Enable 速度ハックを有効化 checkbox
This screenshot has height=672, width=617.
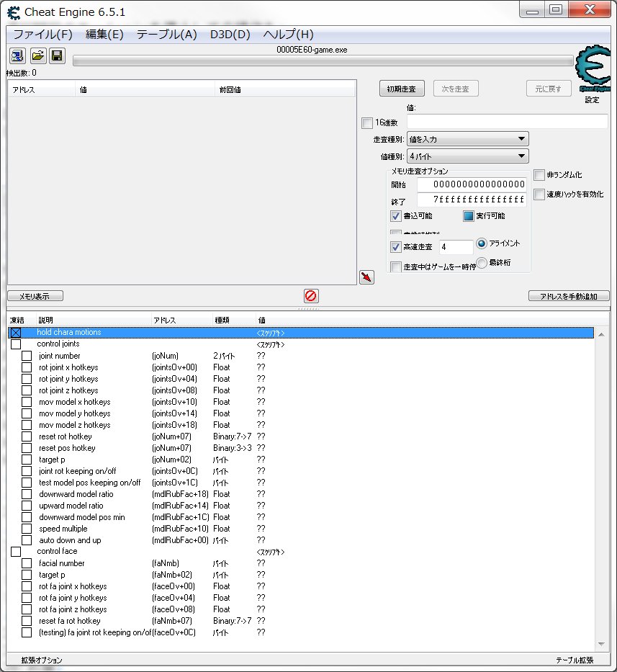(x=539, y=194)
